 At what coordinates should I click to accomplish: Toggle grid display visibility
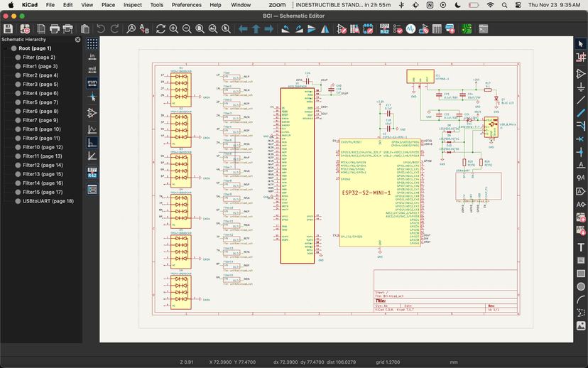pyautogui.click(x=92, y=43)
